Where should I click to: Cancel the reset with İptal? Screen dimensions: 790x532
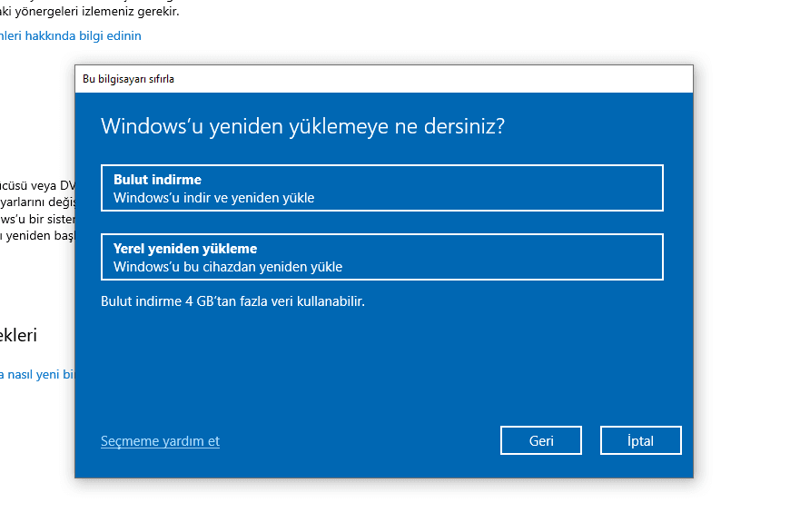tap(640, 441)
